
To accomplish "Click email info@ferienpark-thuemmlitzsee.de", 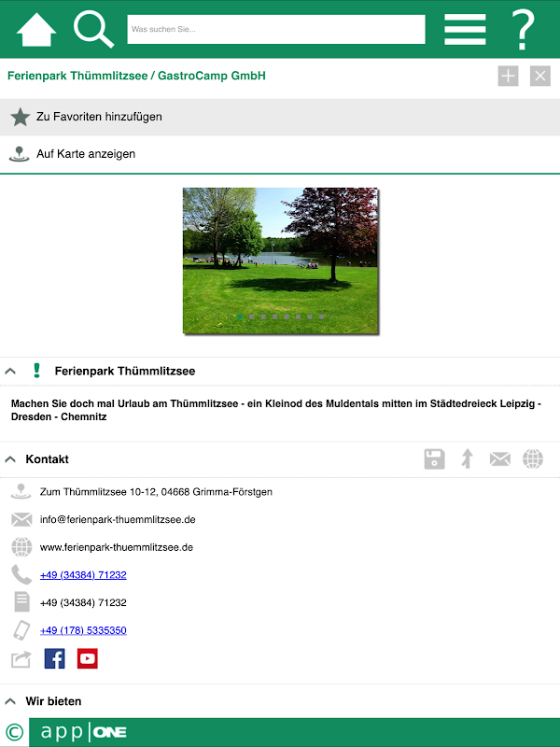I will tap(118, 519).
